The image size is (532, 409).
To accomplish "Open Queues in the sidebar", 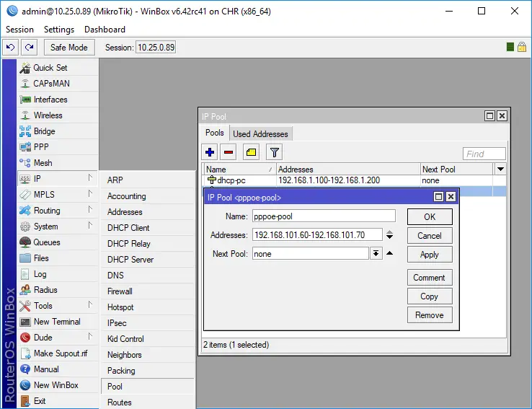I will pyautogui.click(x=58, y=242).
